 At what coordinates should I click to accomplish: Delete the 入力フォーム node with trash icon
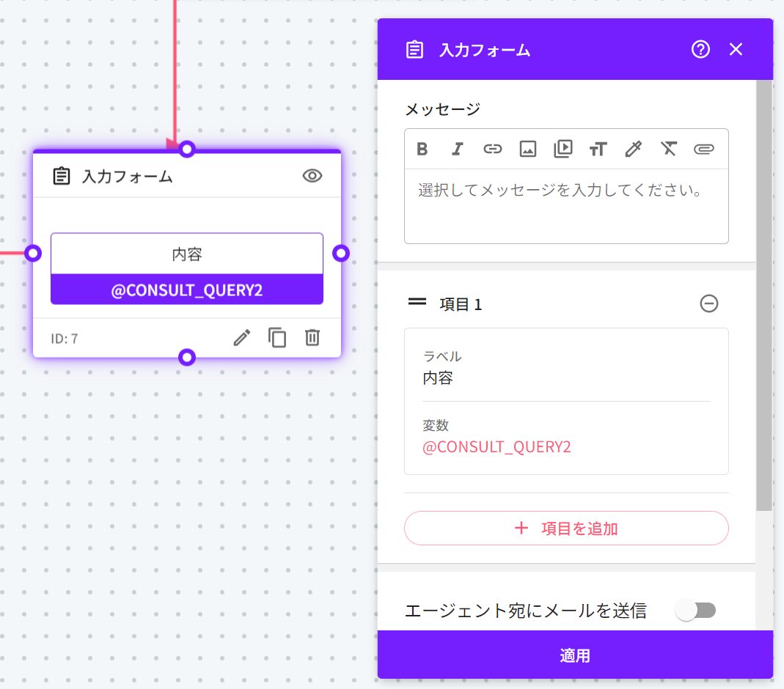(x=312, y=338)
